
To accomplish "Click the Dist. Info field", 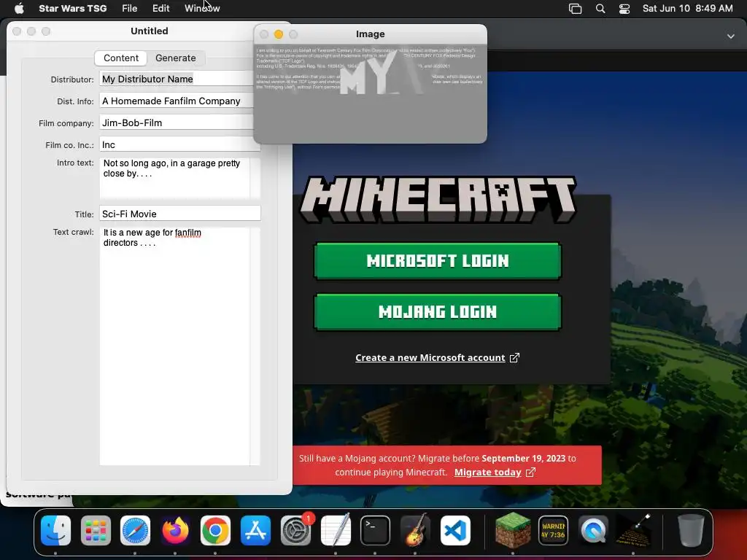I will [x=177, y=101].
